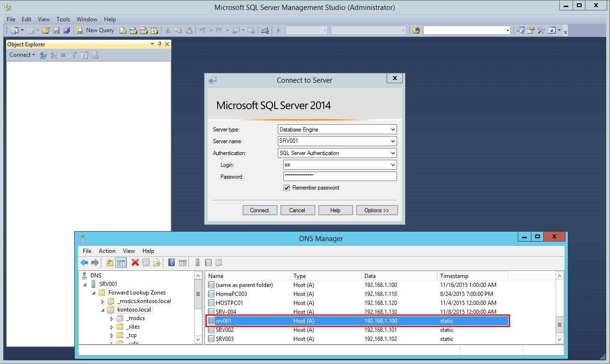Select kontoso.local zone in the DNS tree

click(134, 310)
